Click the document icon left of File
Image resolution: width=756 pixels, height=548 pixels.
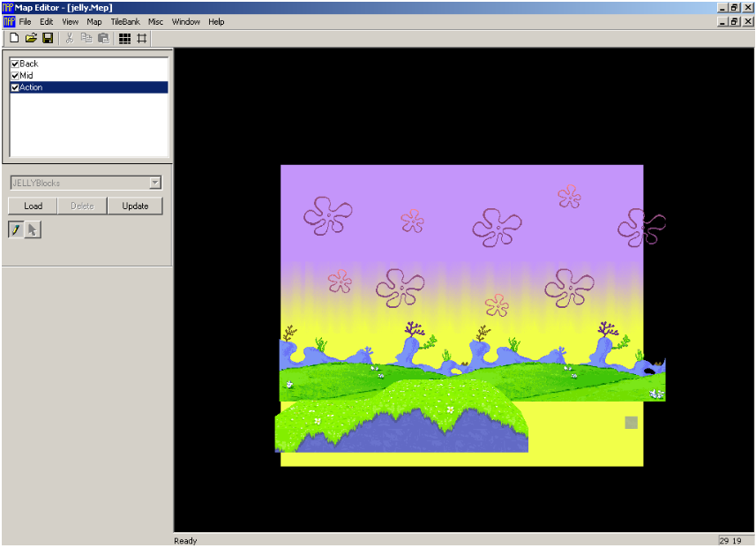[9, 22]
